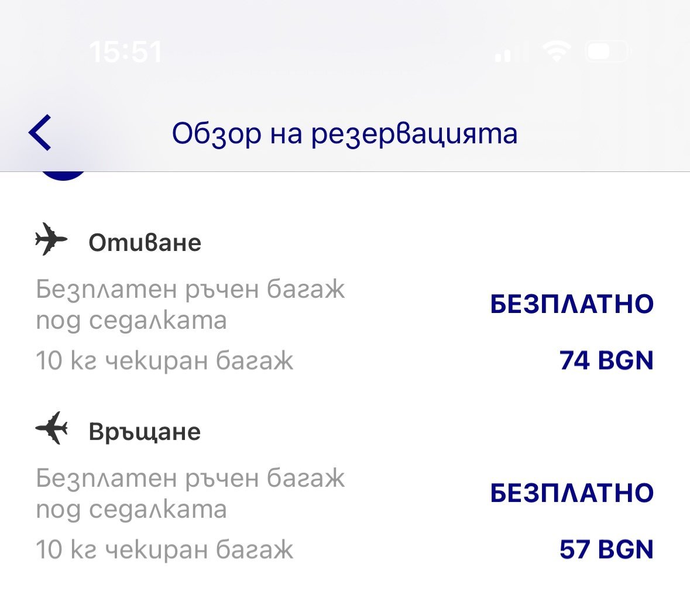Tap the '74 BGN' price
This screenshot has height=616, width=690.
pos(606,360)
